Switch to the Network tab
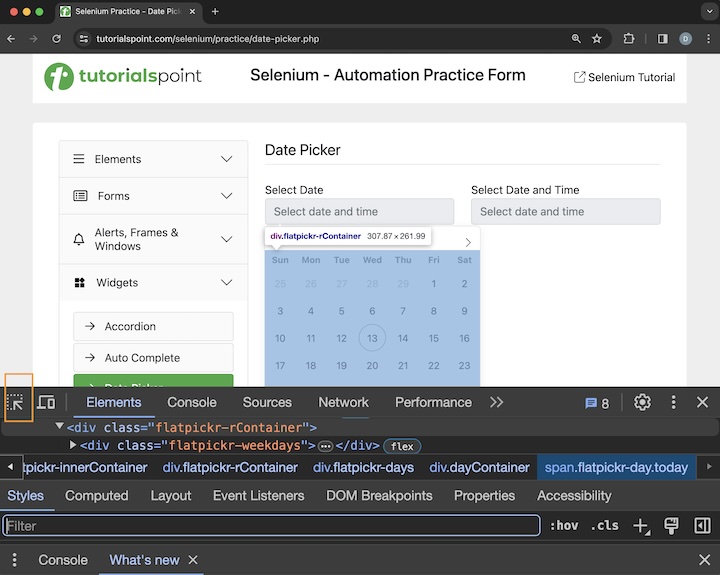This screenshot has width=720, height=575. [x=343, y=402]
